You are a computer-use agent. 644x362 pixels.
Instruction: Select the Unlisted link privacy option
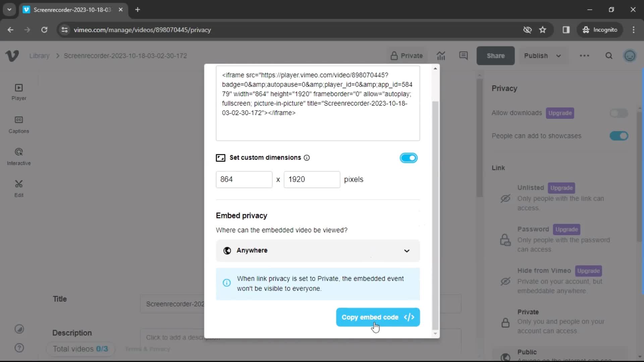(x=560, y=198)
